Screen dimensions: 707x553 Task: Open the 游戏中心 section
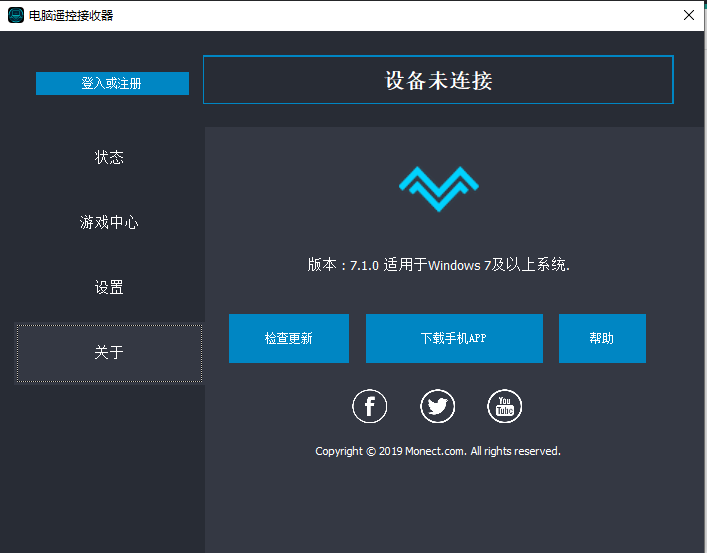(x=109, y=222)
